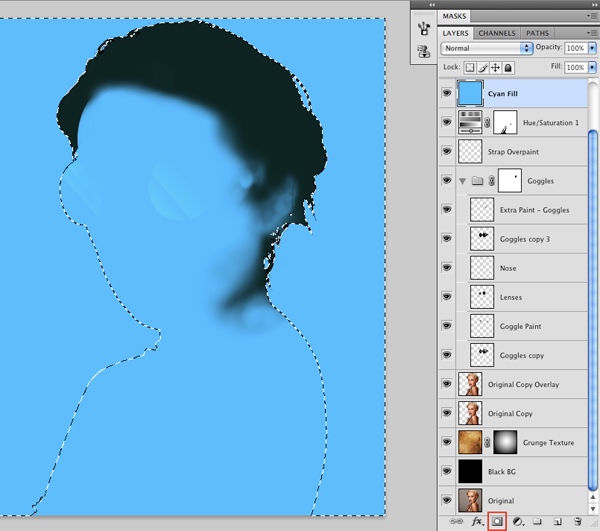This screenshot has height=531, width=600.
Task: Hide the Original layer
Action: pos(447,500)
